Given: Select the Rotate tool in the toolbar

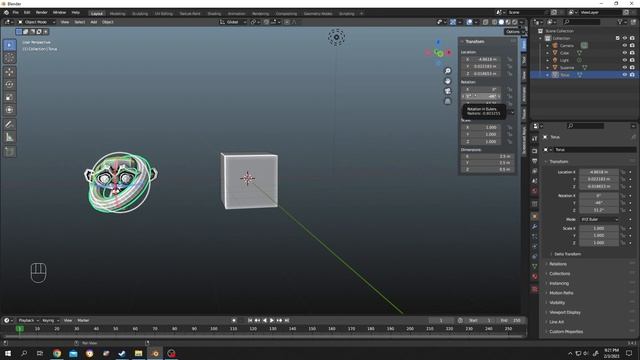Looking at the screenshot, I should pos(9,84).
